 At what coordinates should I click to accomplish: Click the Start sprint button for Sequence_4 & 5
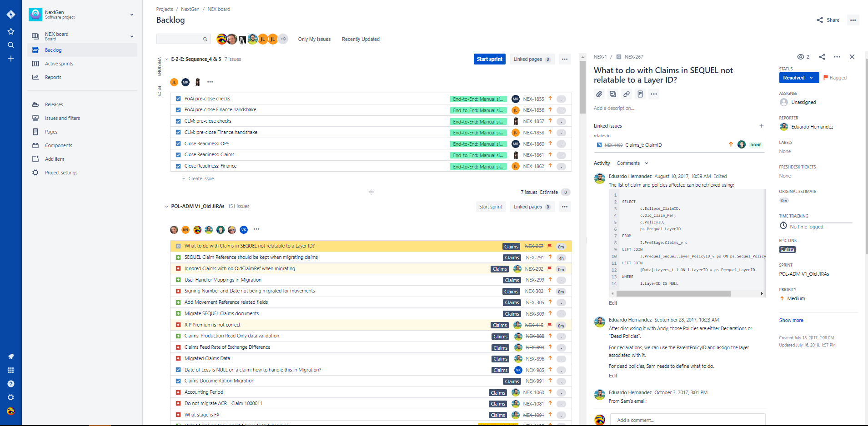[489, 59]
